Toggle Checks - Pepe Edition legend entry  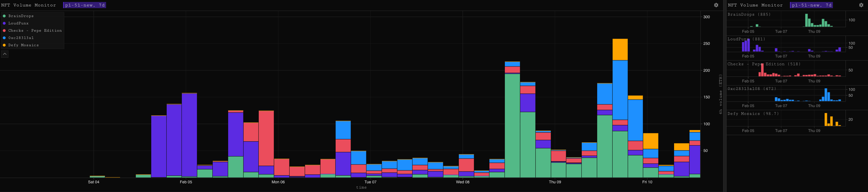coord(32,31)
